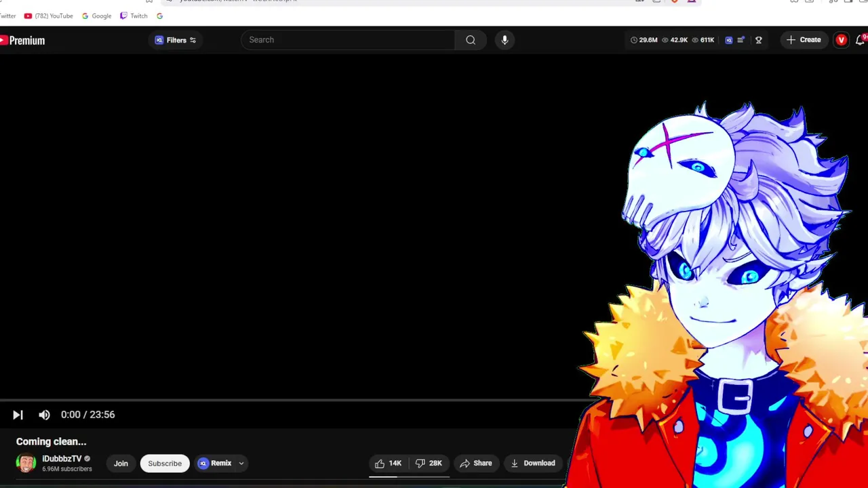This screenshot has height=488, width=868.
Task: Dislike the video with 28K thumbs down
Action: pos(429,464)
